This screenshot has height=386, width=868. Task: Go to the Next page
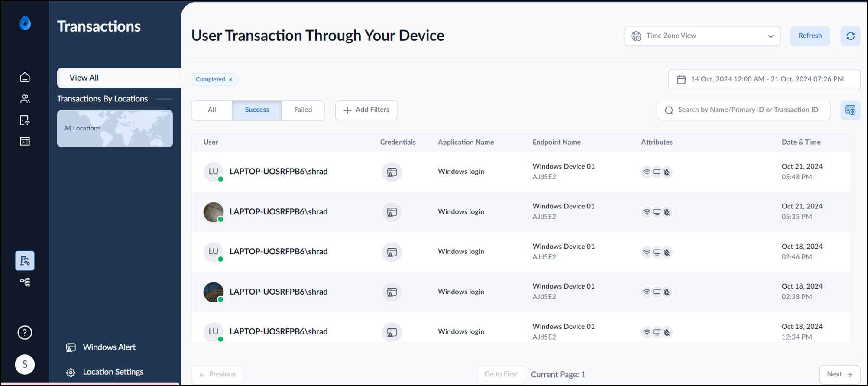[840, 374]
